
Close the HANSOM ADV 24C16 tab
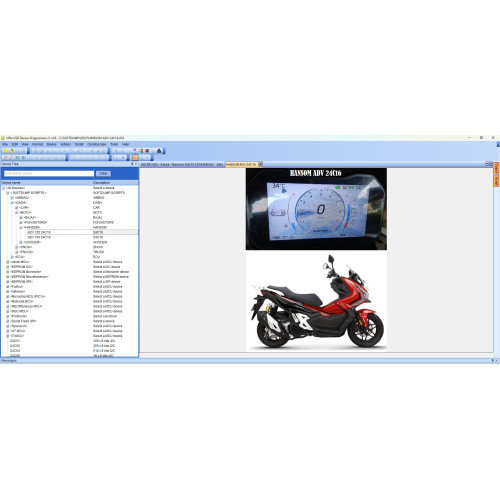261,164
